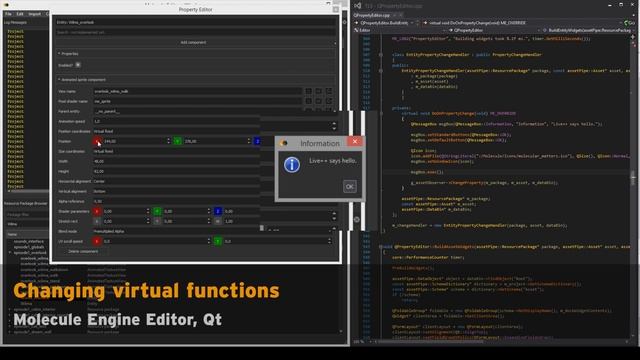This screenshot has width=640, height=360.
Task: Open the Vertical alignment dropdown
Action: (176, 191)
